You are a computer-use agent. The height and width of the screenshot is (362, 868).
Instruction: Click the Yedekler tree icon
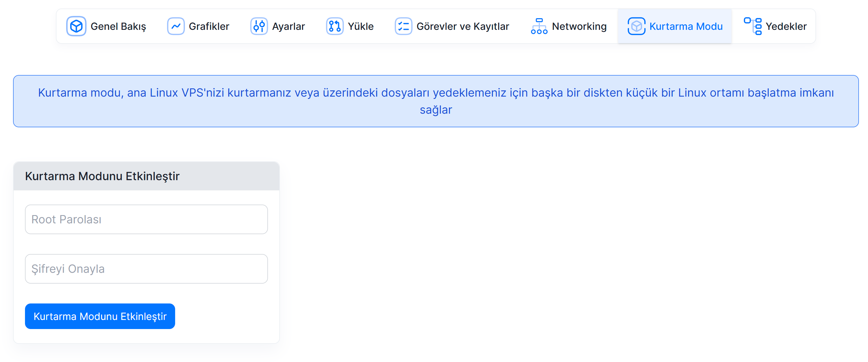[x=753, y=26]
